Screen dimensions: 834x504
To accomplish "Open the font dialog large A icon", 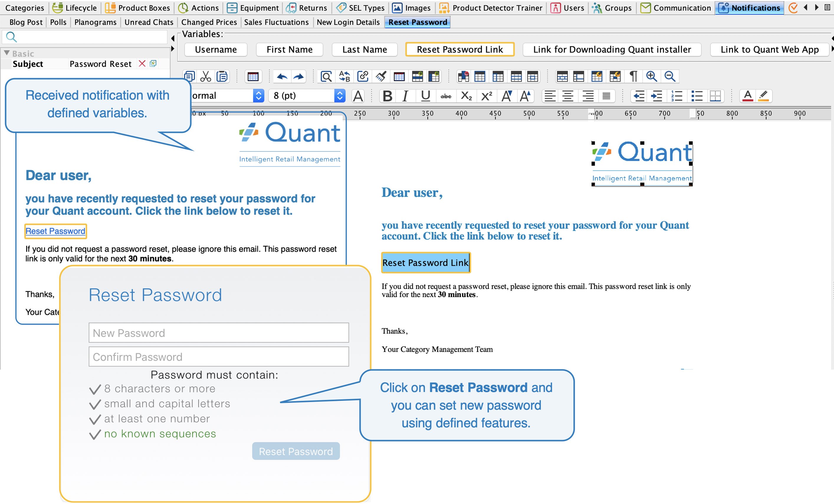I will point(358,96).
